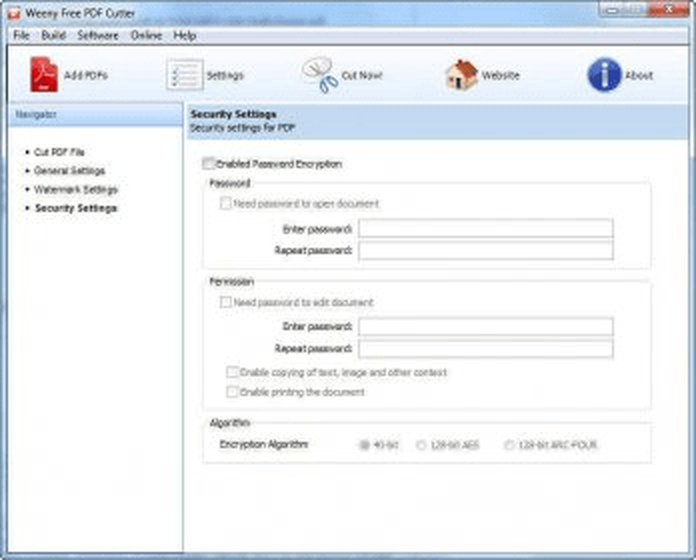
Task: Open the Build menu
Action: (54, 35)
